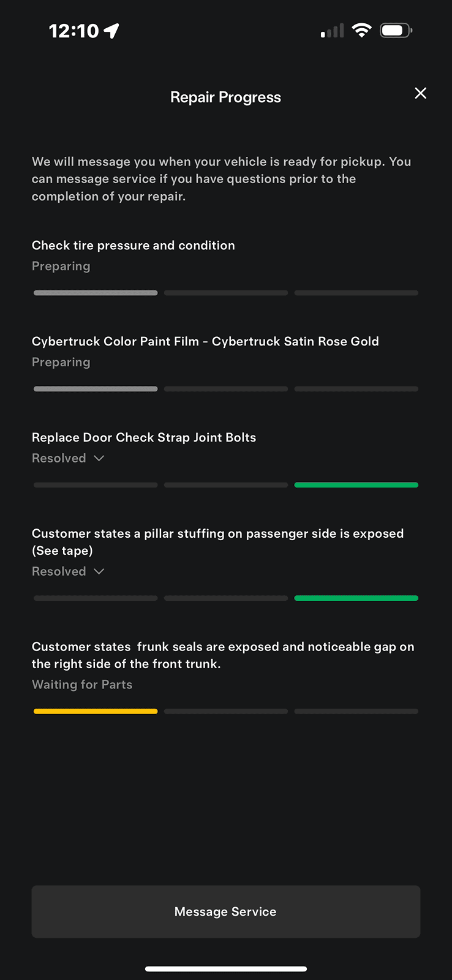Image resolution: width=452 pixels, height=980 pixels.
Task: Tap green progress bar for pillar stuffing concern
Action: point(356,598)
